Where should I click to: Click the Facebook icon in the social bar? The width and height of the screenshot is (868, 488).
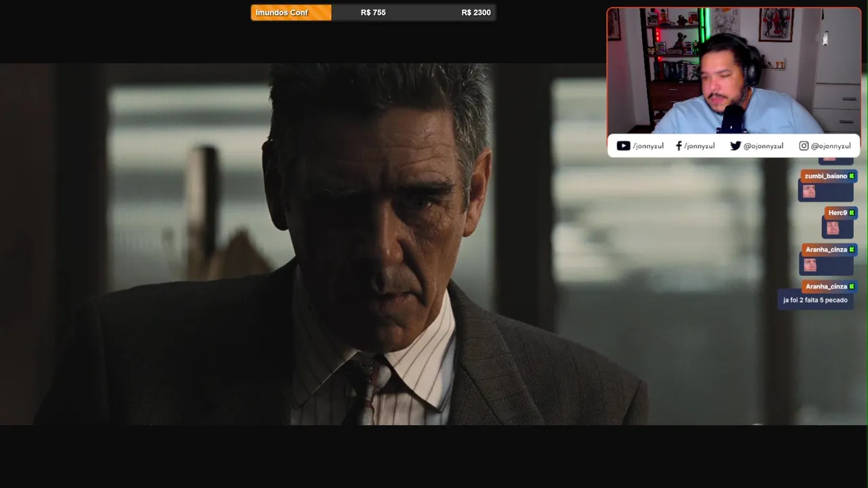(679, 146)
